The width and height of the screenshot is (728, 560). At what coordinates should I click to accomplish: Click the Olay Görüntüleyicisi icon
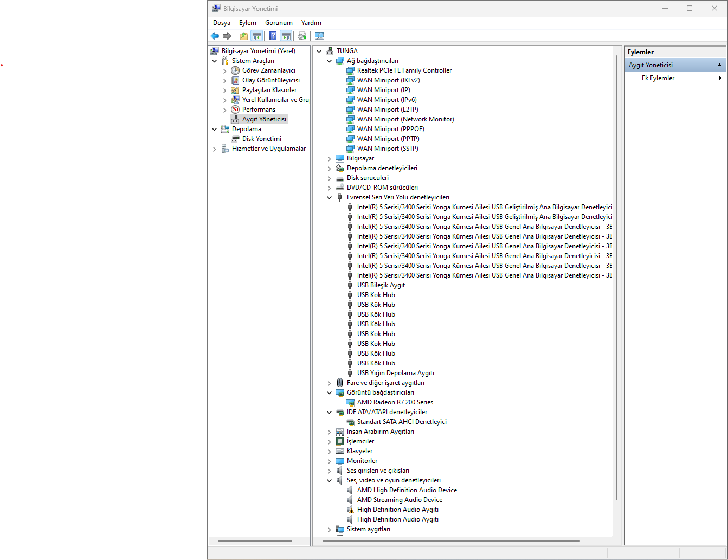point(235,80)
